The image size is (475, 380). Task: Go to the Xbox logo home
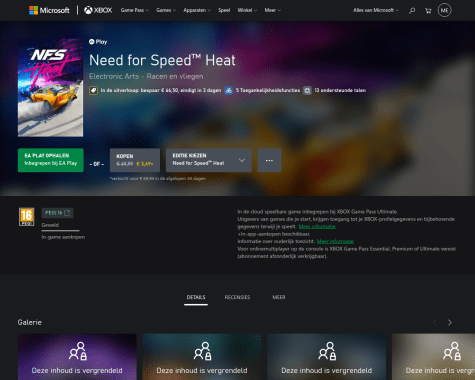click(x=98, y=10)
